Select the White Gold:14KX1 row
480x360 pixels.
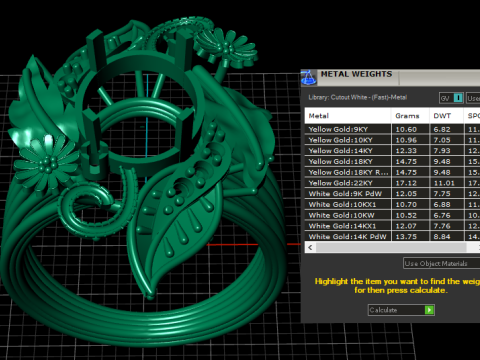click(x=392, y=226)
